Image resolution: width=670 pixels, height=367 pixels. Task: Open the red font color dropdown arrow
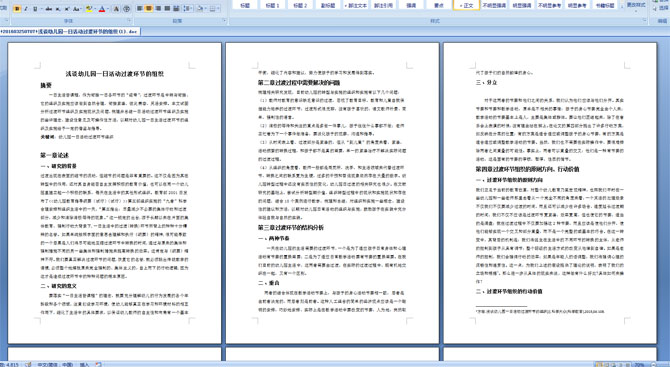coord(108,9)
